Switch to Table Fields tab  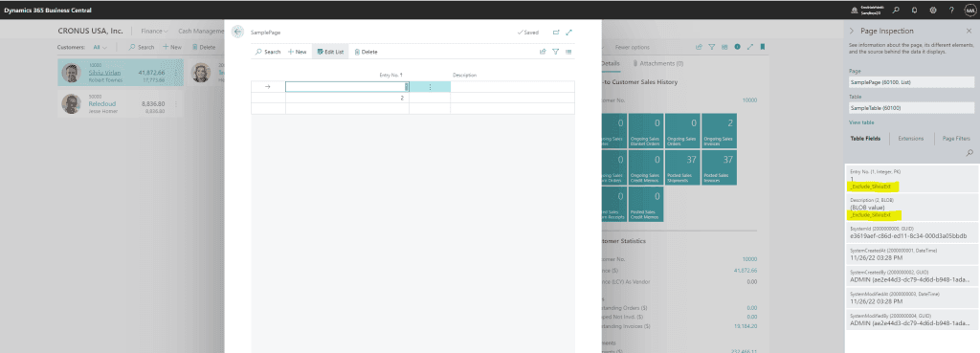coord(865,138)
